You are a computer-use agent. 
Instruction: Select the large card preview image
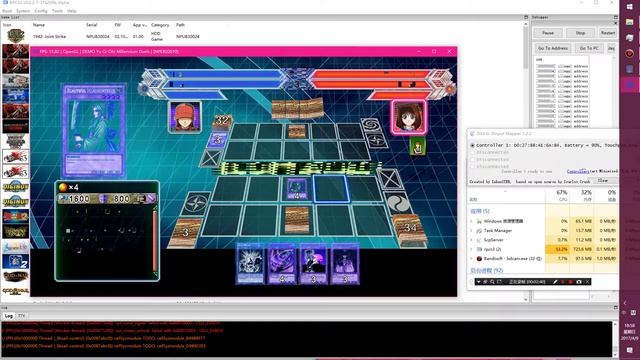tap(94, 131)
